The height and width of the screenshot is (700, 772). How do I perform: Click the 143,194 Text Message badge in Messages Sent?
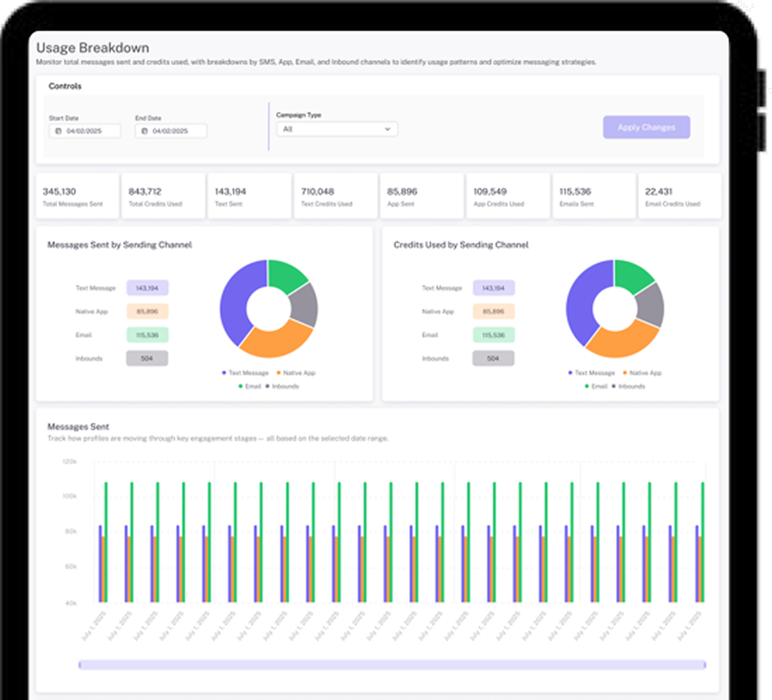coord(148,288)
